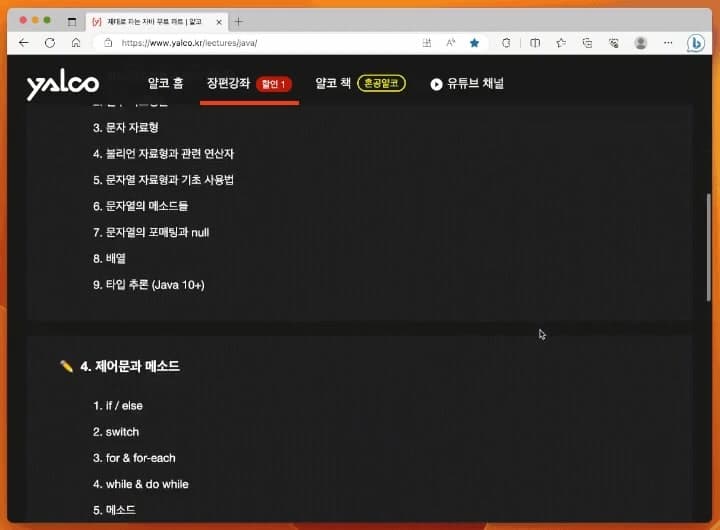Click the translate page icon in address bar

click(x=427, y=43)
